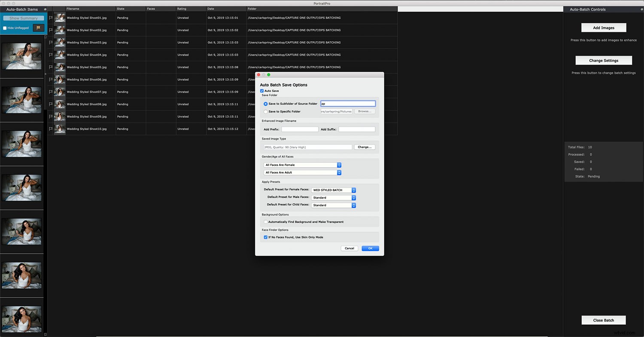Viewport: 644px width, 337px height.
Task: Click the Add Prefix text field
Action: (300, 129)
